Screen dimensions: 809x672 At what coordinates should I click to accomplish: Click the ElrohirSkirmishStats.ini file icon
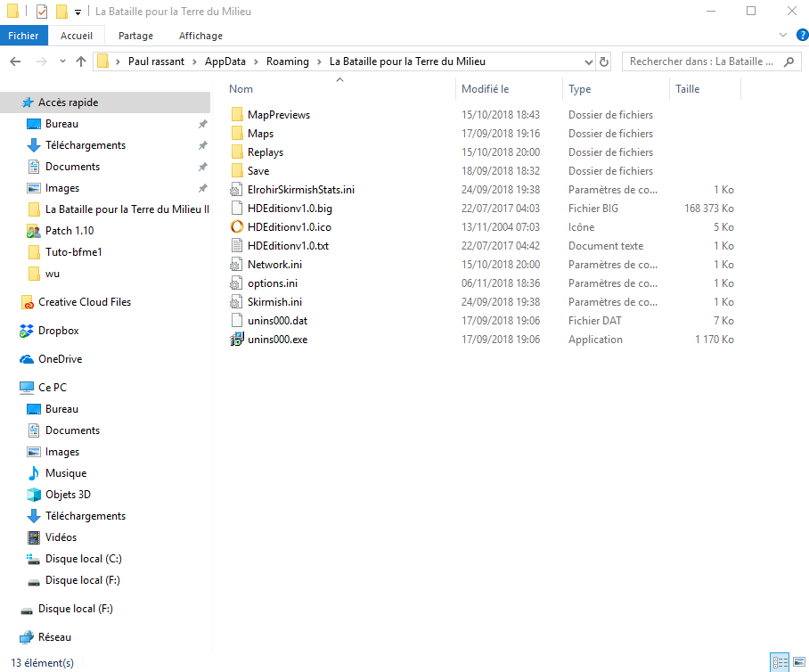(236, 190)
